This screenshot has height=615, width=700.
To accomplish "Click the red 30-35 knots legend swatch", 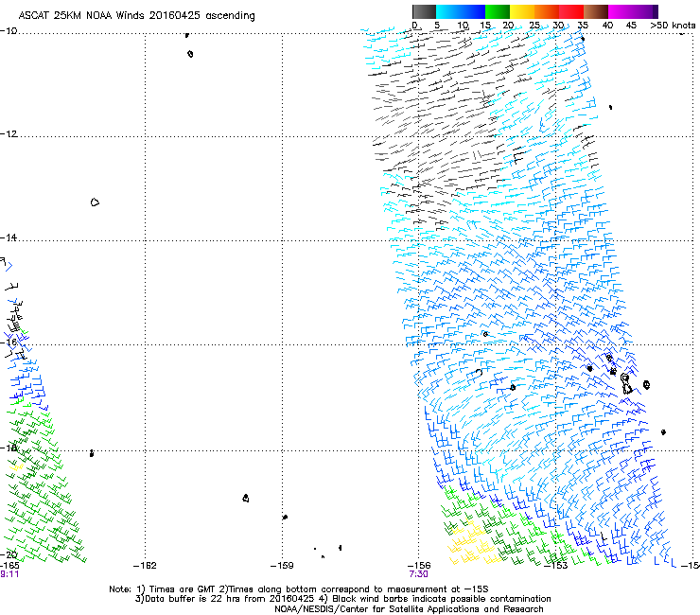I will pos(571,11).
